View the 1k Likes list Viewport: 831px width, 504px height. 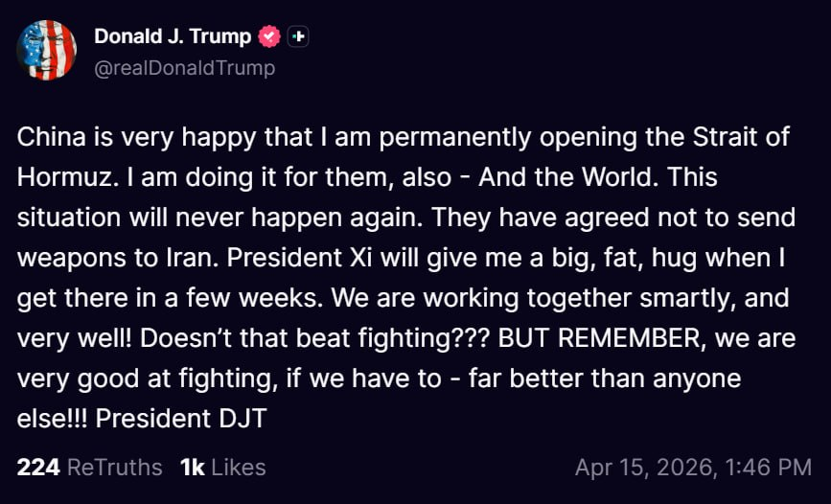(x=222, y=467)
